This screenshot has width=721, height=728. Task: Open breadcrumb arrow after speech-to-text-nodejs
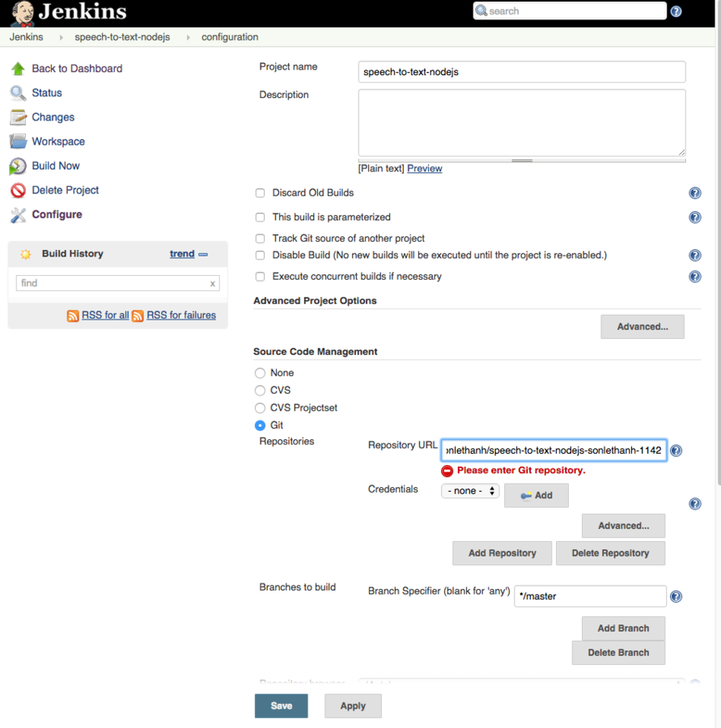point(188,37)
